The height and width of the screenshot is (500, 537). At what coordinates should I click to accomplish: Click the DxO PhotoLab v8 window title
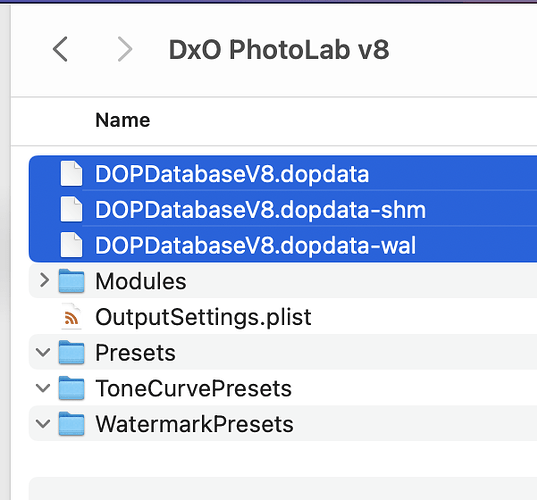279,50
